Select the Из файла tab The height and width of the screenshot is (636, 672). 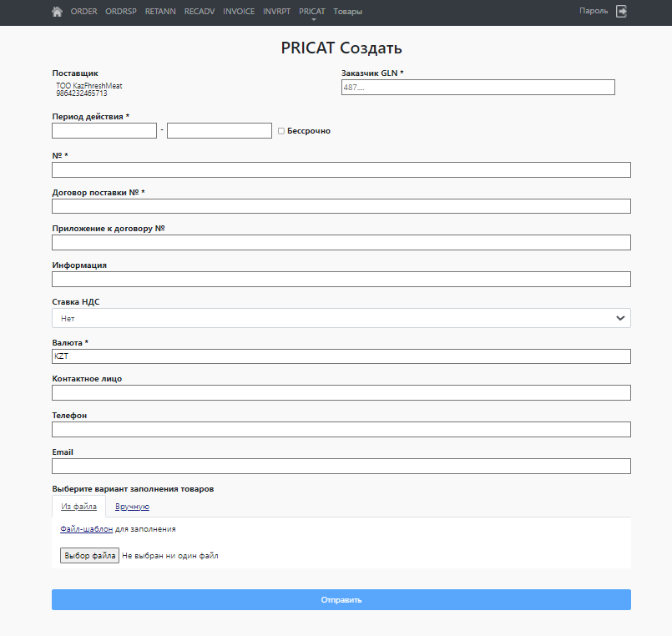coord(78,507)
